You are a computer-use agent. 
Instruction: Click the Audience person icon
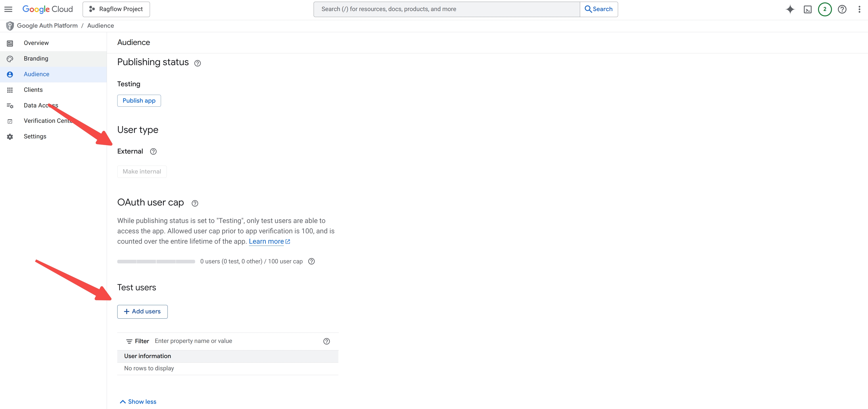[x=10, y=74]
